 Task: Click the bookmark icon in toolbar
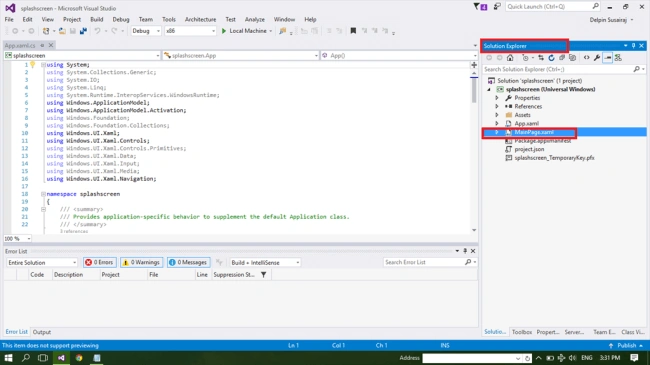[x=353, y=31]
